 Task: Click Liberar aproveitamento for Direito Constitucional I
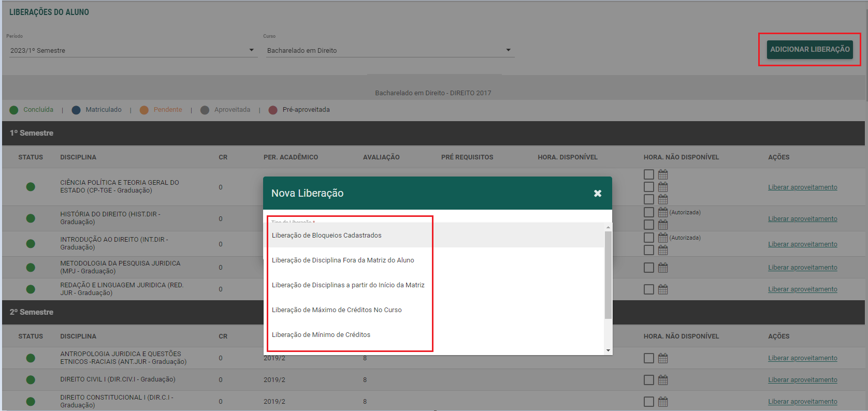(x=802, y=402)
